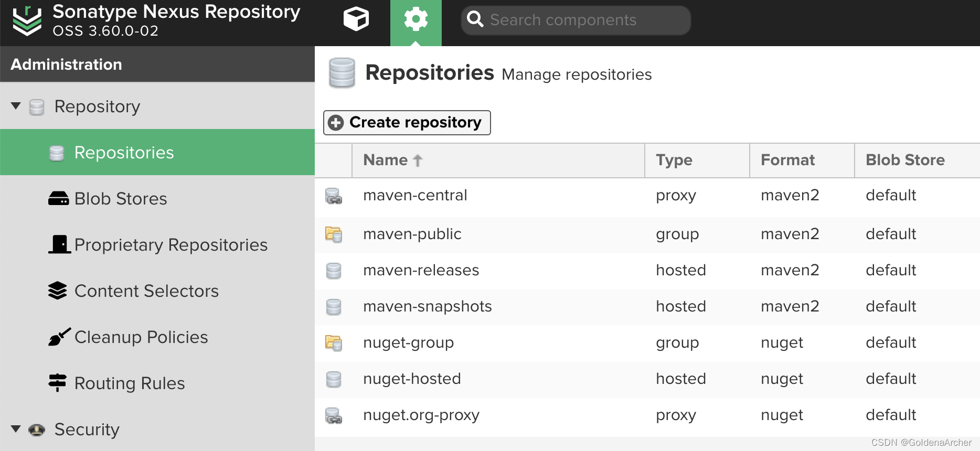Click the Routing Rules signpost icon
The height and width of the screenshot is (451, 980).
tap(57, 383)
